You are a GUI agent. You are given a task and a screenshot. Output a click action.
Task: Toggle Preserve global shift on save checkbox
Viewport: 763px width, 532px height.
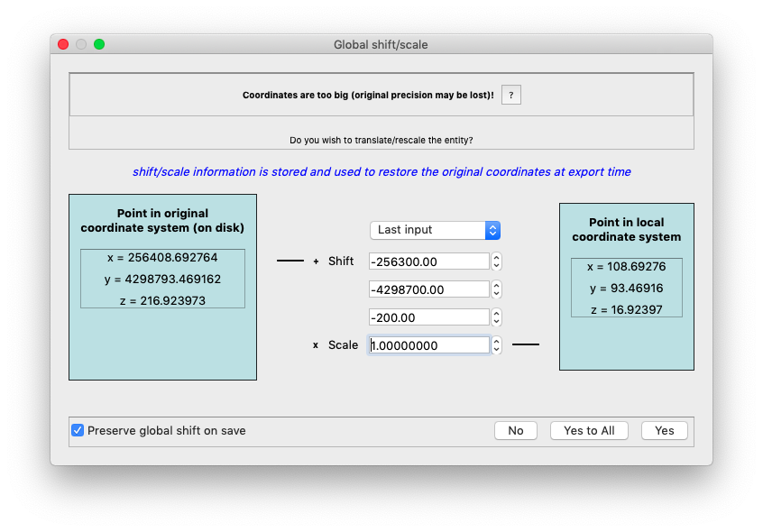point(78,430)
